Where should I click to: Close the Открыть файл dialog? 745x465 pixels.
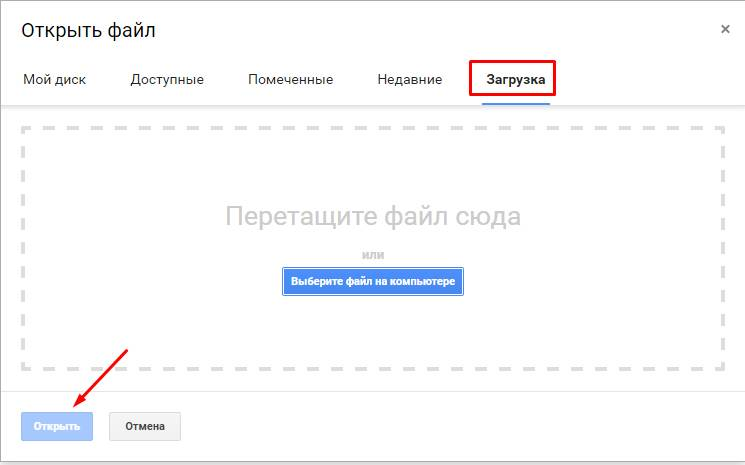(725, 29)
